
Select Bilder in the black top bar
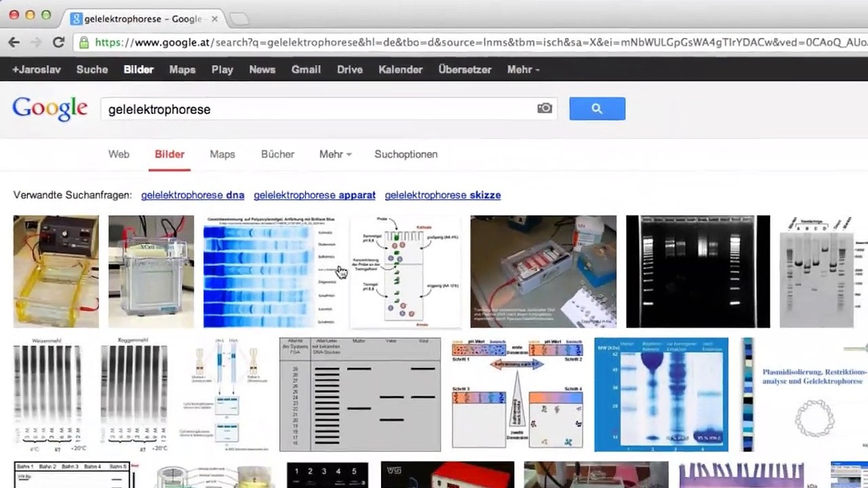click(x=138, y=69)
